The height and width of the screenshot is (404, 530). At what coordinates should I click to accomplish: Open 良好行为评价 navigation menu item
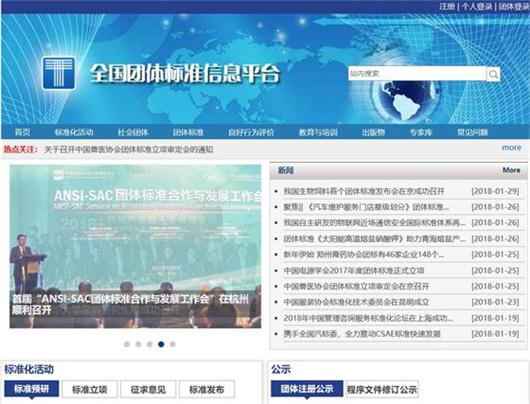click(x=251, y=132)
